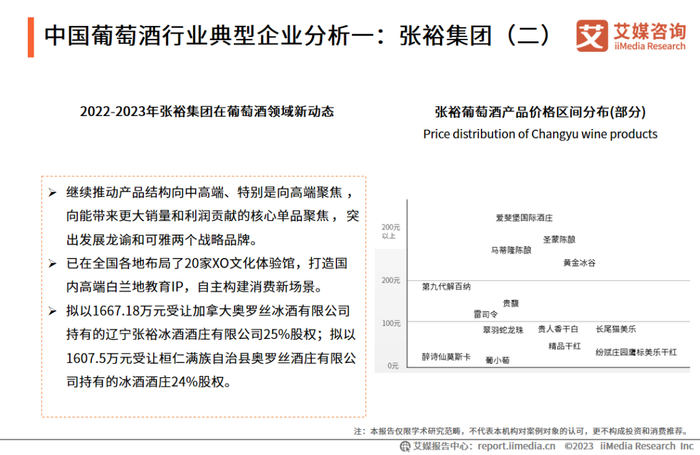
Task: Click chart label 醉诗仙莫斯卡
Action: coord(446,357)
